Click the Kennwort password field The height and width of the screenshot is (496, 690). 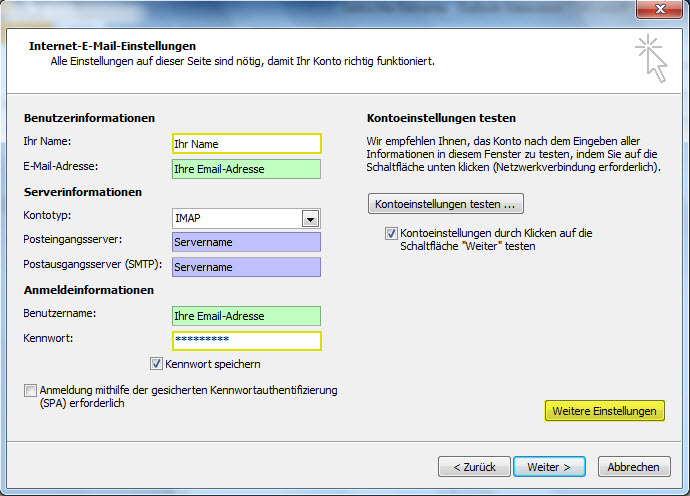point(246,341)
